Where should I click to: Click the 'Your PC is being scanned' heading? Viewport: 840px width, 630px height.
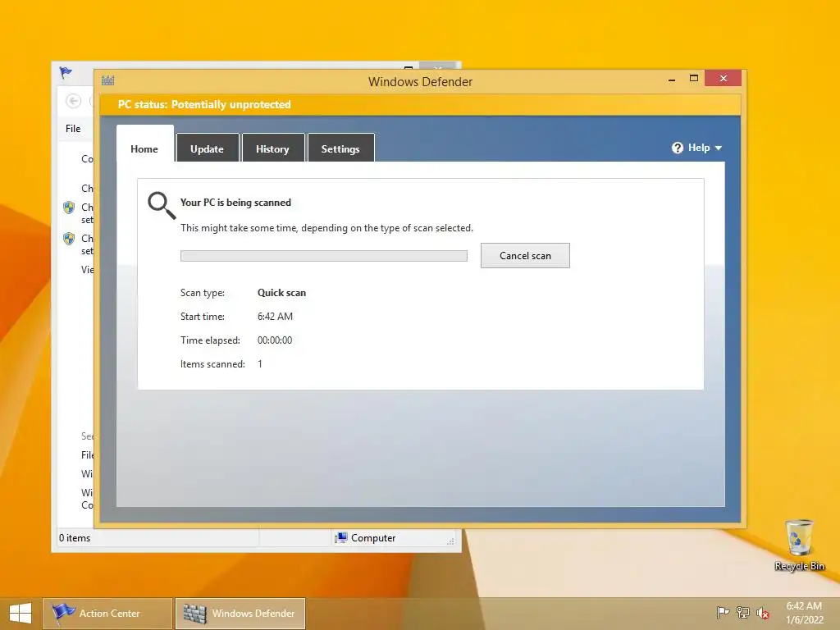coord(235,203)
